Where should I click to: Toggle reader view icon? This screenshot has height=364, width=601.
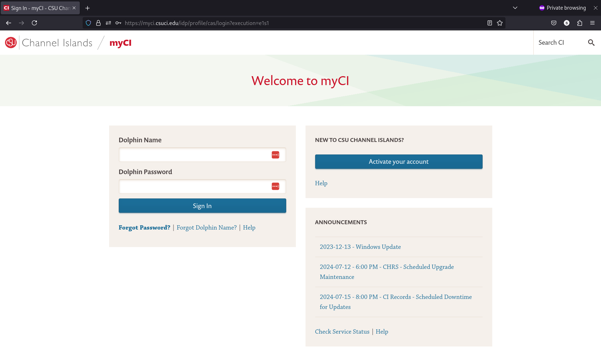490,23
